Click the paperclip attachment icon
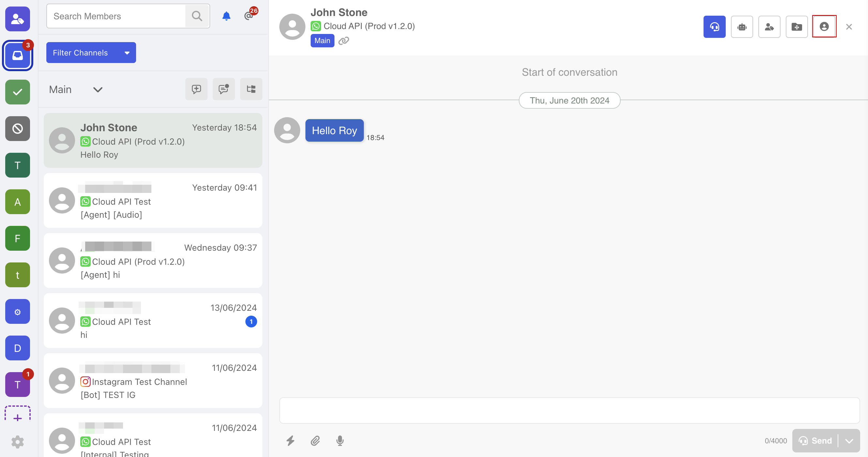Image resolution: width=868 pixels, height=457 pixels. click(x=315, y=440)
